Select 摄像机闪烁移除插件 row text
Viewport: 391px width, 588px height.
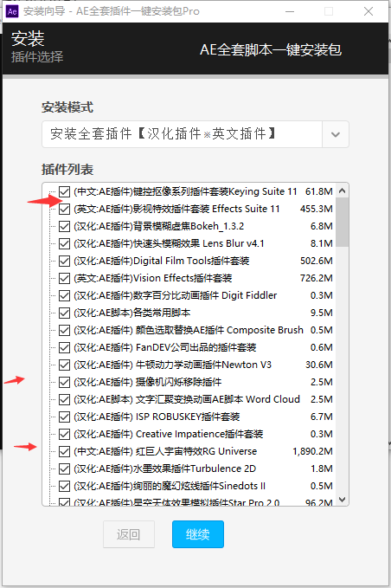pyautogui.click(x=148, y=382)
